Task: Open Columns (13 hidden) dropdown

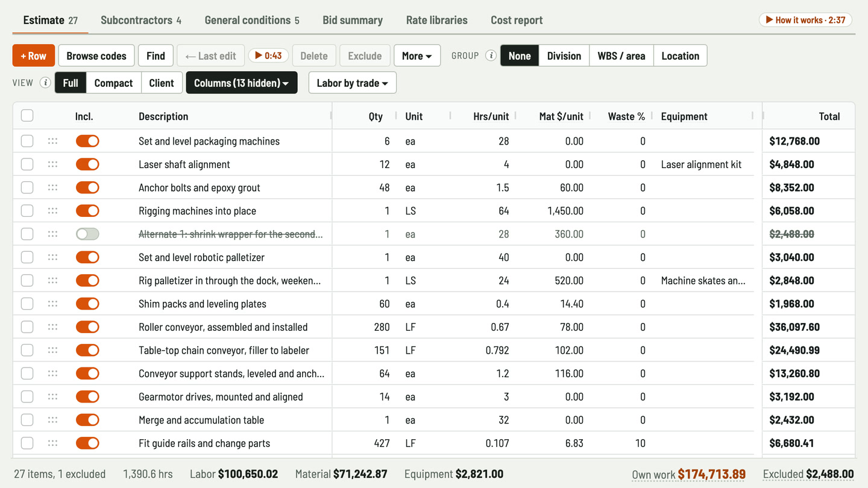Action: click(242, 83)
